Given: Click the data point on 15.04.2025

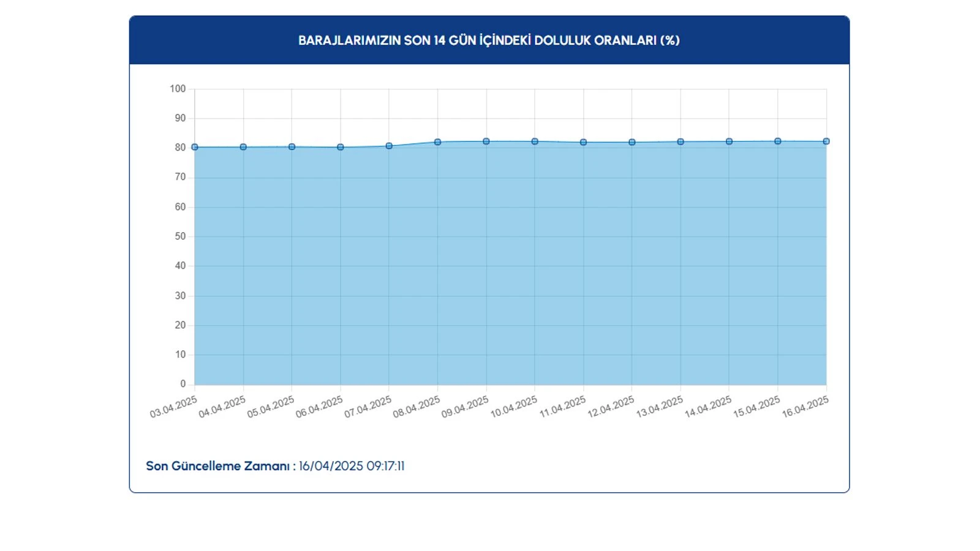Looking at the screenshot, I should pos(778,141).
